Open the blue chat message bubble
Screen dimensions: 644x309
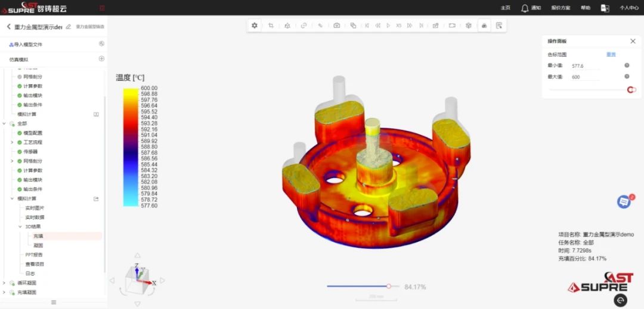click(624, 202)
